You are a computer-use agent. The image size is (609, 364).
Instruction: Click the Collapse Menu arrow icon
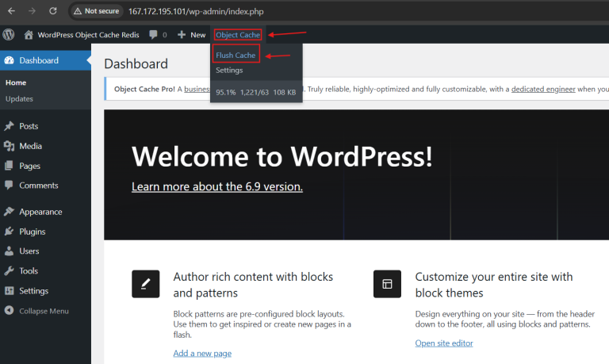pyautogui.click(x=9, y=310)
